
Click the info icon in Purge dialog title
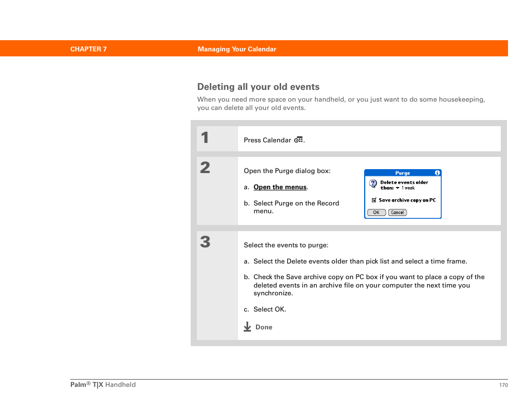click(437, 173)
